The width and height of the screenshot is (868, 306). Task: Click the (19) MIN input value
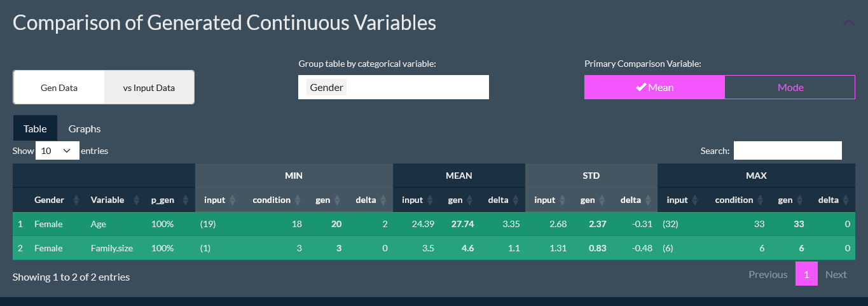pos(209,224)
